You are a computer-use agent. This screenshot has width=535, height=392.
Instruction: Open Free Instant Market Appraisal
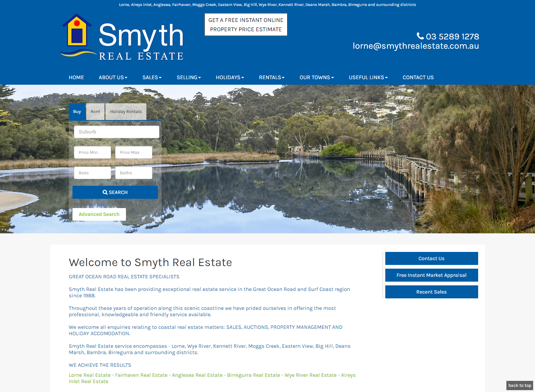click(432, 275)
